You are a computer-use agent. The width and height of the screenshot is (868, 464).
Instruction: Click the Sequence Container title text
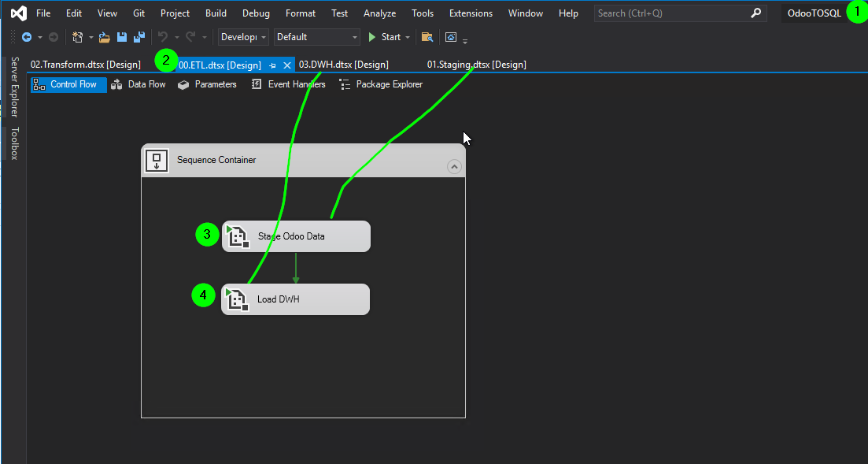(x=216, y=160)
